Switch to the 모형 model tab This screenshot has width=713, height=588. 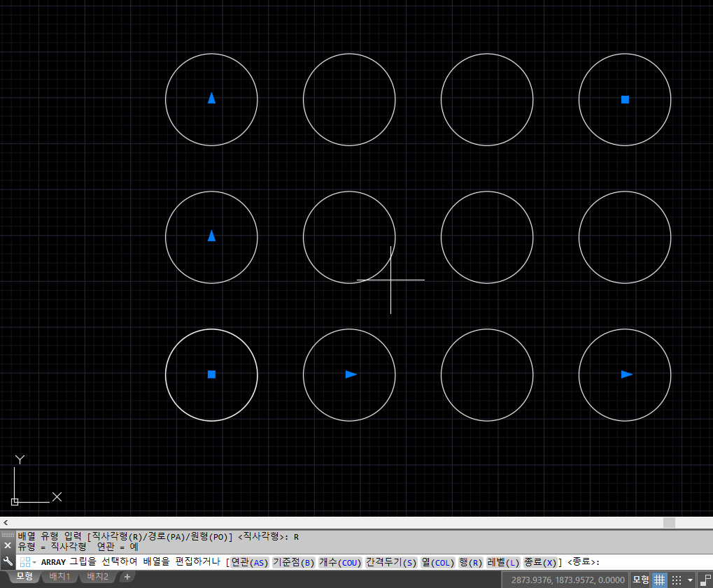(x=24, y=576)
